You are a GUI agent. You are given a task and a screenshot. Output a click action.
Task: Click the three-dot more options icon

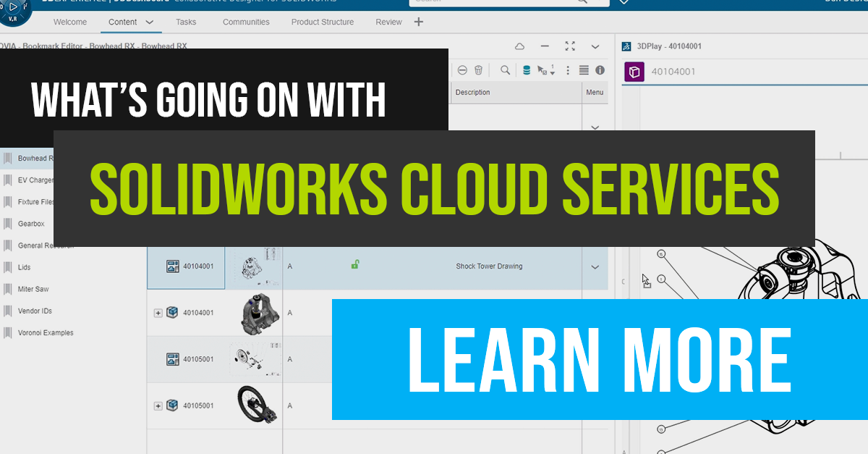pyautogui.click(x=568, y=70)
